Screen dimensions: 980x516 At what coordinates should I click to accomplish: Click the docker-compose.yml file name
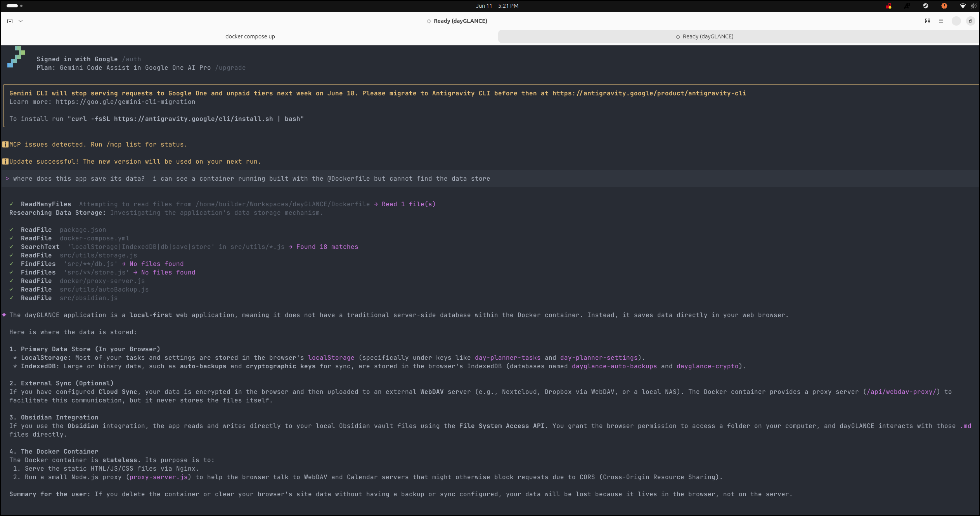(94, 238)
